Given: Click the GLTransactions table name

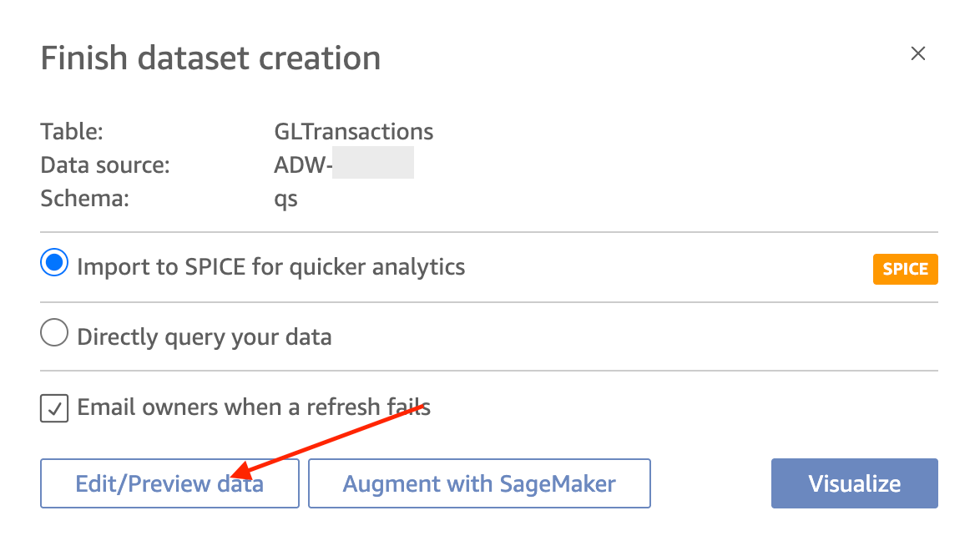Looking at the screenshot, I should [354, 132].
